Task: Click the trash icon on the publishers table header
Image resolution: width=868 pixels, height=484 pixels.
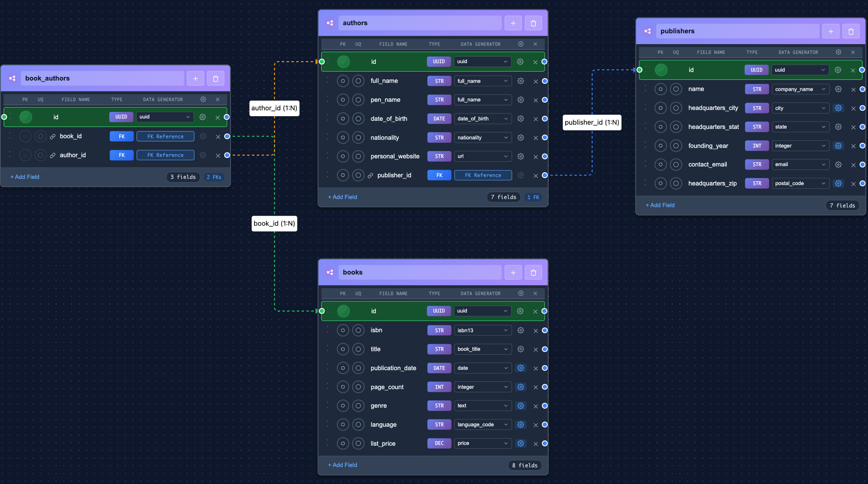Action: click(851, 31)
